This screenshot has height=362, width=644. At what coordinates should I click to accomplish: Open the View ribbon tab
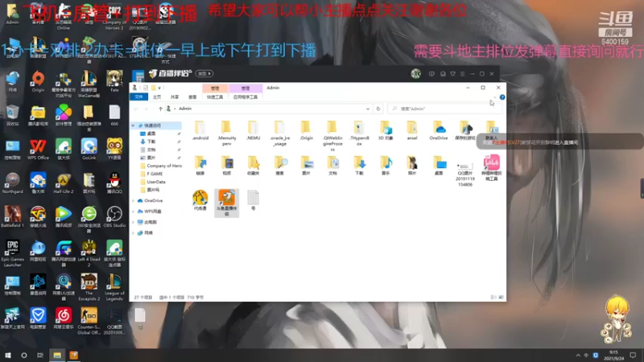pyautogui.click(x=192, y=97)
